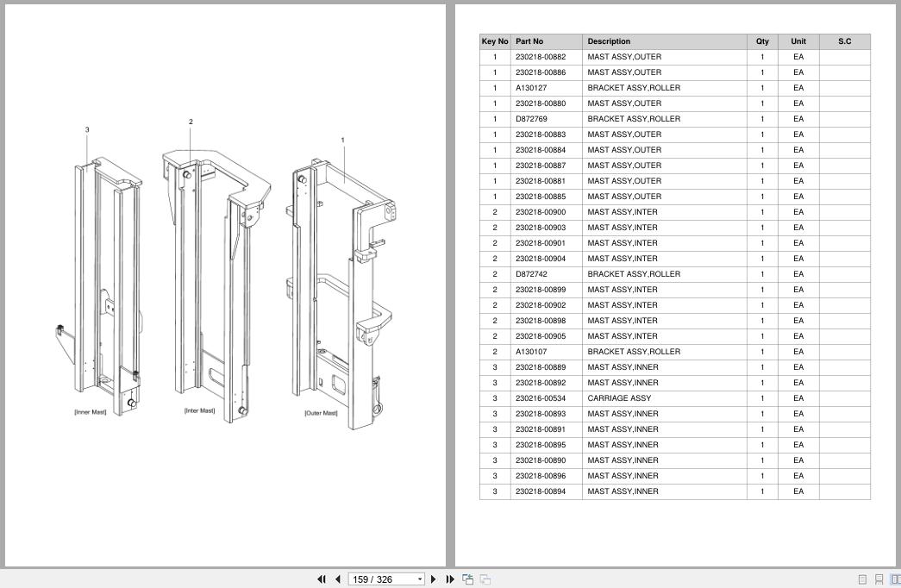Click the greyed next view icon

click(x=485, y=579)
